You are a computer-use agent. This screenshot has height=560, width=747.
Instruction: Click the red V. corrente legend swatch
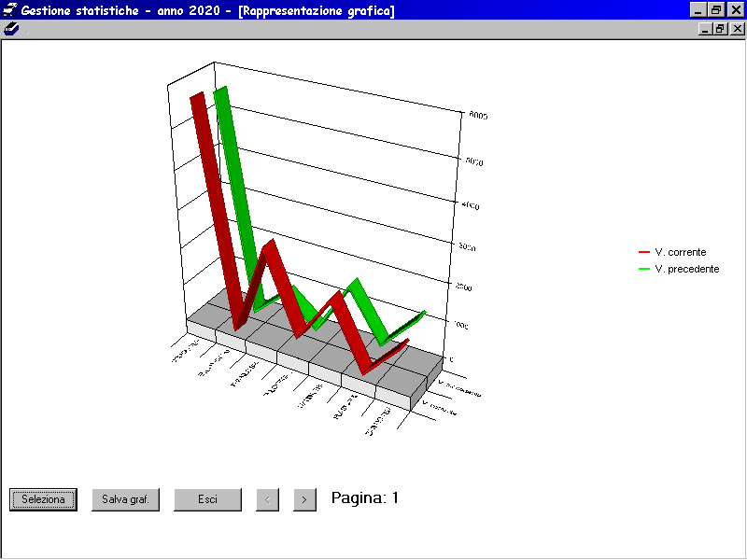[644, 252]
